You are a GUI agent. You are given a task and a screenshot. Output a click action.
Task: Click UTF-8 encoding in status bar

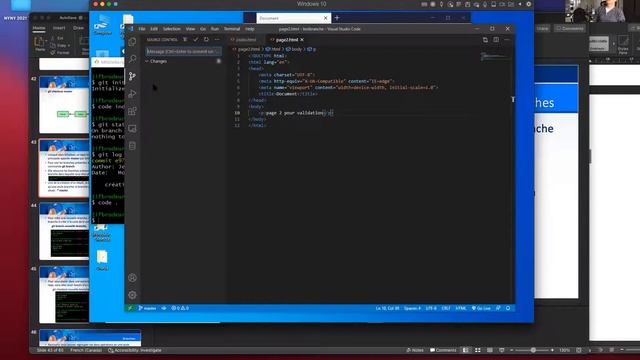(431, 308)
